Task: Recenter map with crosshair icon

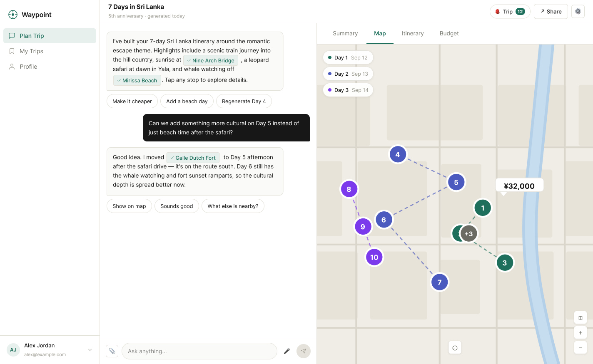Action: coord(455,348)
